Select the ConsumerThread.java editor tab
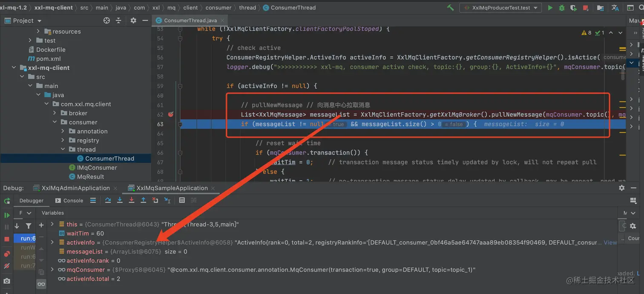This screenshot has width=644, height=294. 191,20
